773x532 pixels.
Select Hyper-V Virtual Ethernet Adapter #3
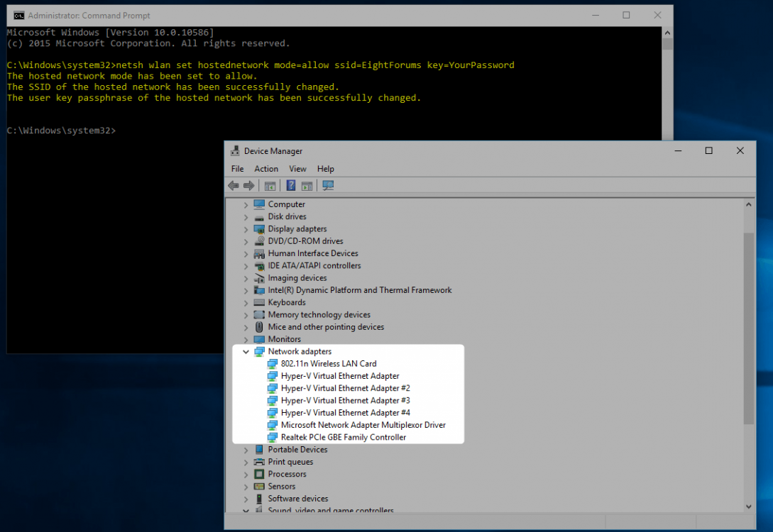345,401
